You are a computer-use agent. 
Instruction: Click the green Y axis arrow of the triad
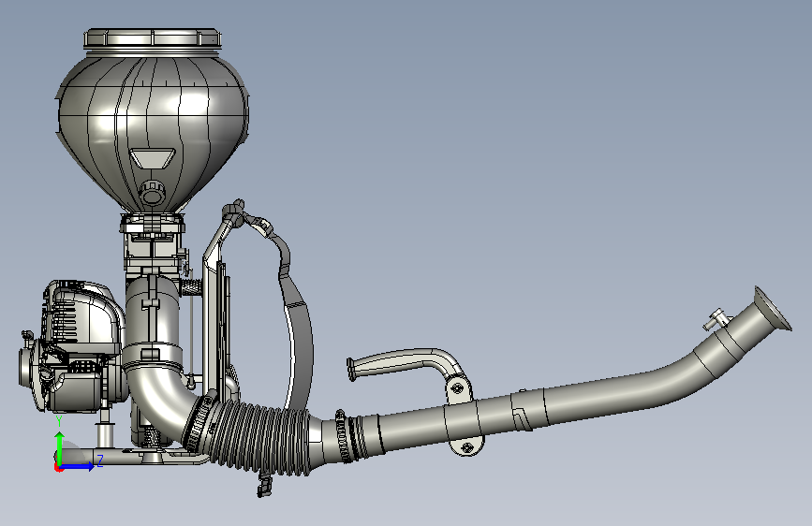pos(60,447)
